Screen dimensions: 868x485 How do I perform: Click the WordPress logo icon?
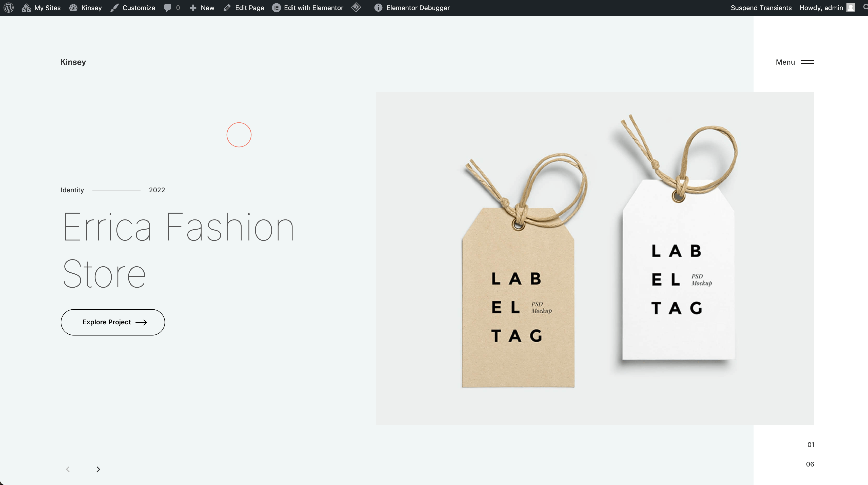click(9, 7)
